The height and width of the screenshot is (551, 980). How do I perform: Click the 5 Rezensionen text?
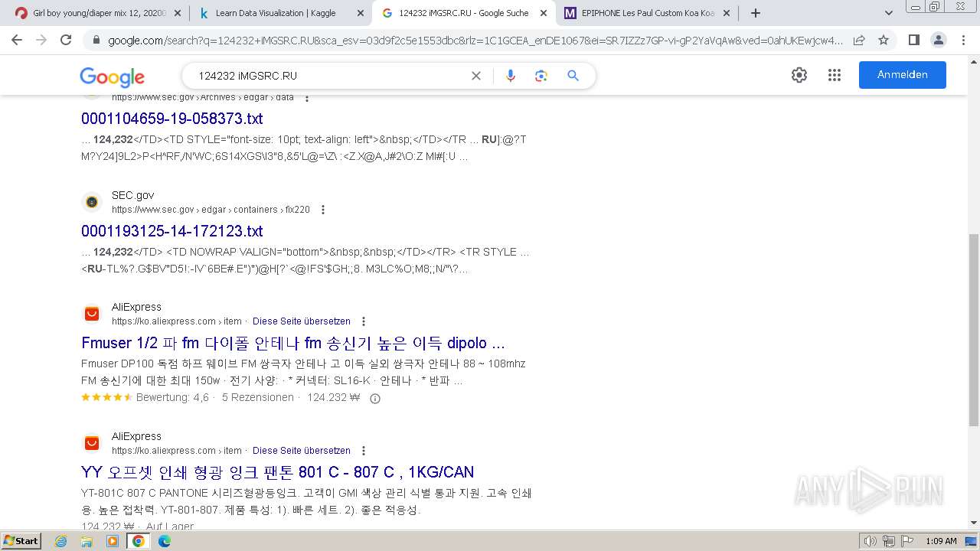click(x=258, y=398)
